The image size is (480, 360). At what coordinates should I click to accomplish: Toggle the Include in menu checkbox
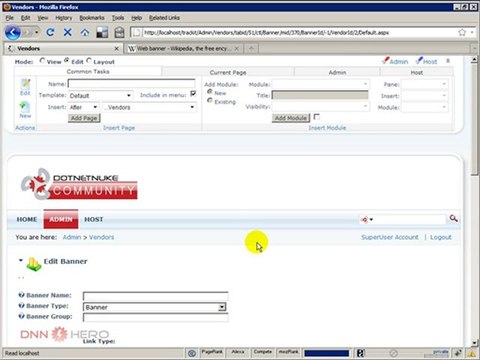(x=193, y=94)
